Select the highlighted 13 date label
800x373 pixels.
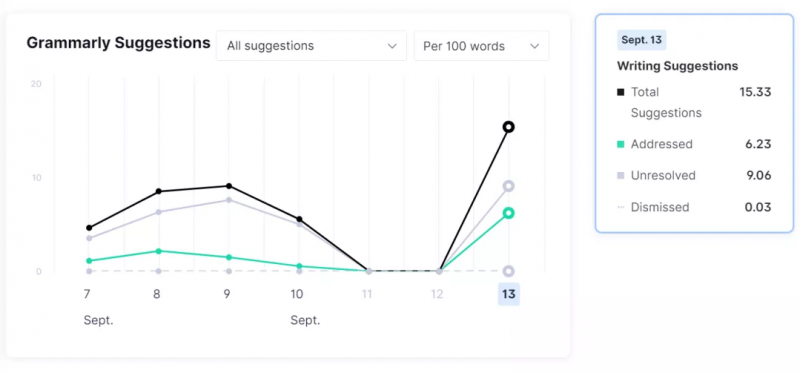(x=509, y=294)
